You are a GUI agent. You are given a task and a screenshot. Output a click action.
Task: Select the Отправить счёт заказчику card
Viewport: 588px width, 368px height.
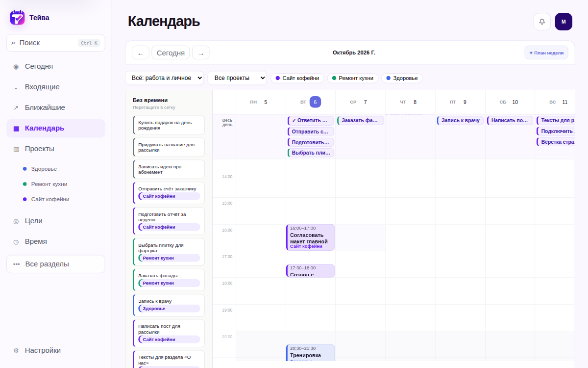169,193
